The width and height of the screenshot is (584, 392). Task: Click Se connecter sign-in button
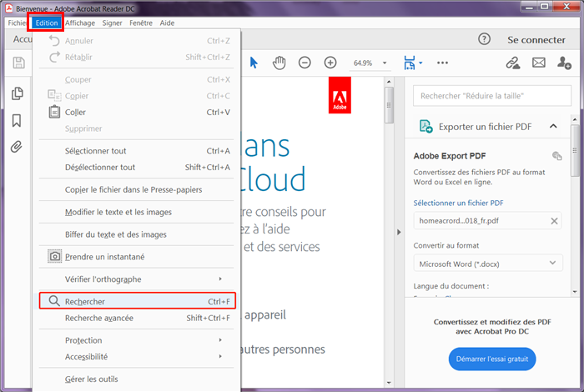point(536,39)
